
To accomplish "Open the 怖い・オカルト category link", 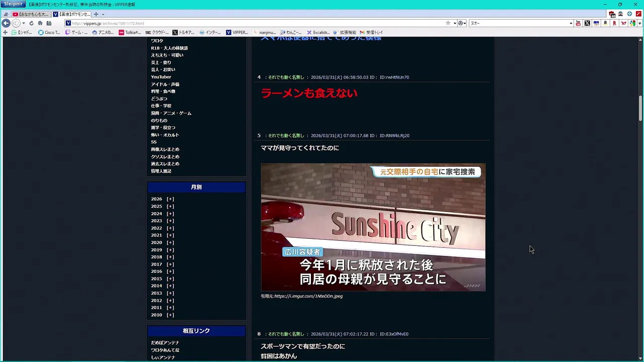I will point(165,135).
